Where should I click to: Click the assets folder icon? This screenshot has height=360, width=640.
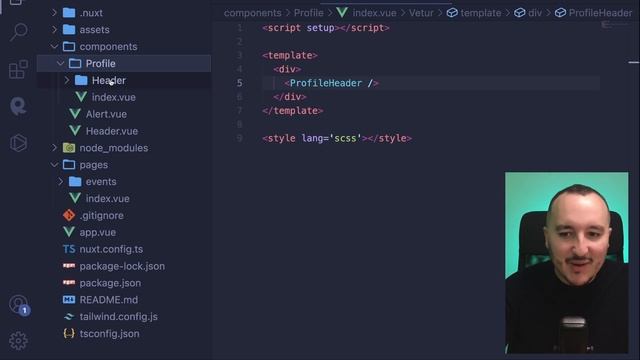69,30
